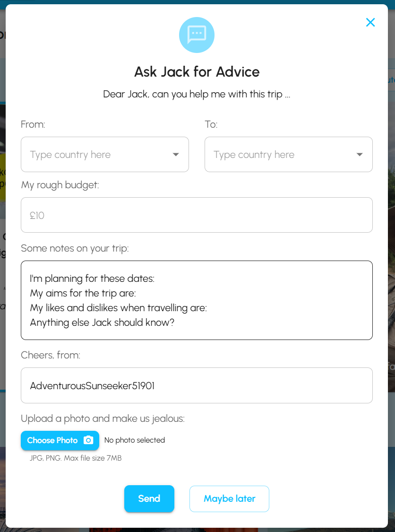Click the "No photo selected" status text
The width and height of the screenshot is (395, 532).
[x=135, y=440]
